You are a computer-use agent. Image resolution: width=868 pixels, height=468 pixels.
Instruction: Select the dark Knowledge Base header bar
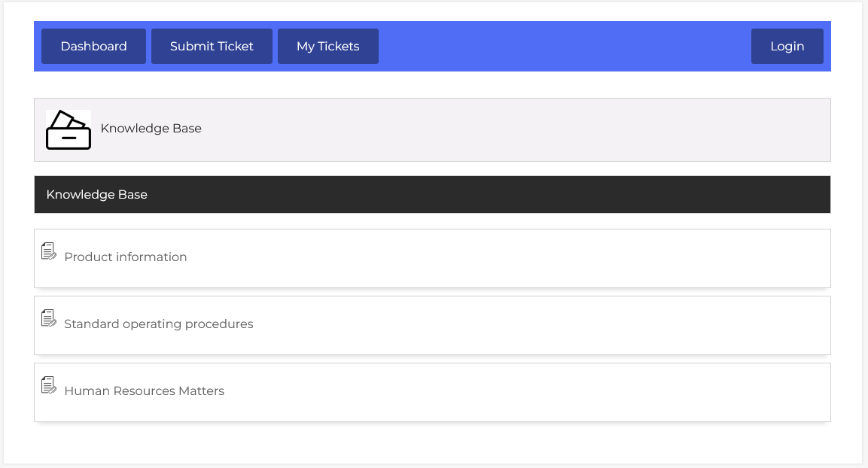[432, 195]
